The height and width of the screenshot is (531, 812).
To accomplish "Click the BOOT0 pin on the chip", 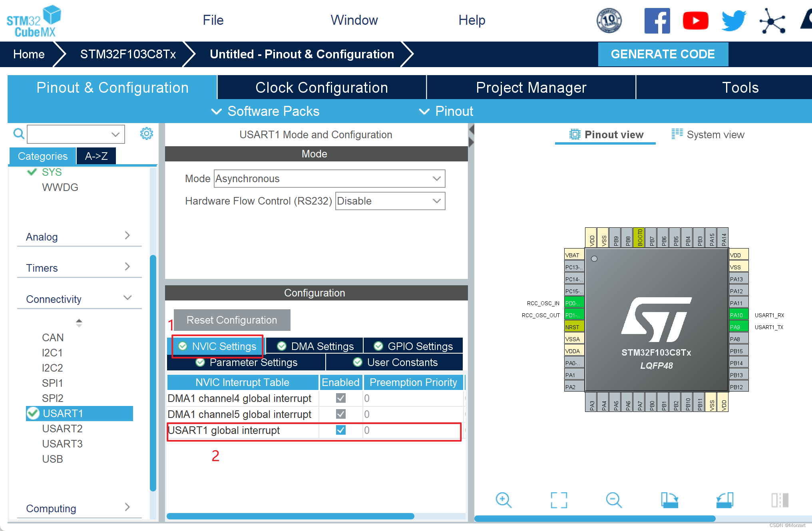I will coord(639,237).
